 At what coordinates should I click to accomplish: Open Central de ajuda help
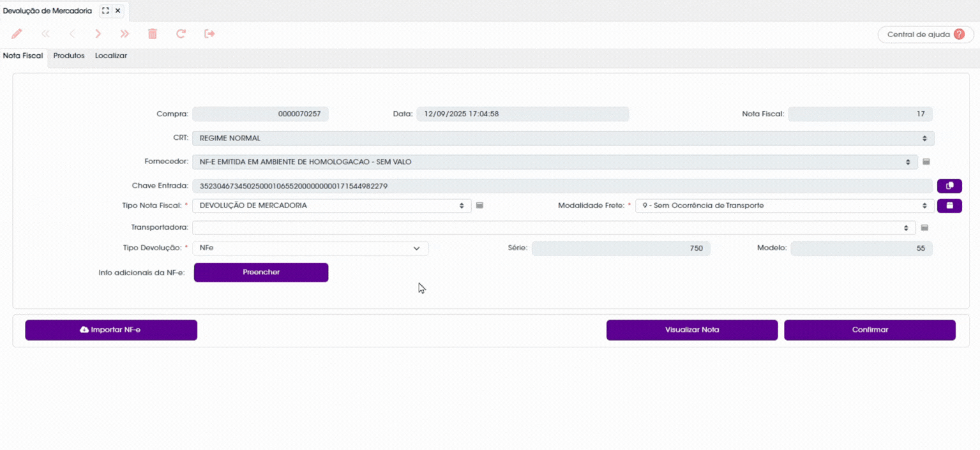click(925, 34)
